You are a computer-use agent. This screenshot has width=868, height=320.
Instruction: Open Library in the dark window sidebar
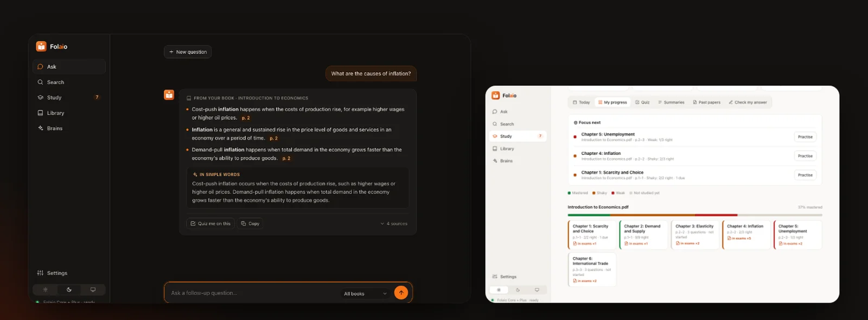pyautogui.click(x=69, y=113)
